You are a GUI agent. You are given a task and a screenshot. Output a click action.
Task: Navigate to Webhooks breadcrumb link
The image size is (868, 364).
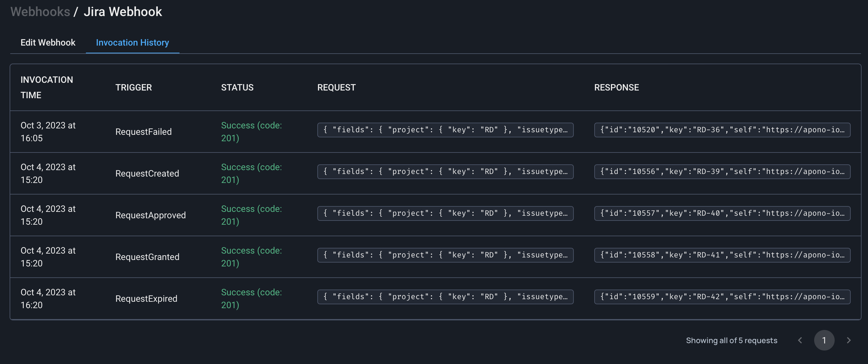pyautogui.click(x=40, y=12)
